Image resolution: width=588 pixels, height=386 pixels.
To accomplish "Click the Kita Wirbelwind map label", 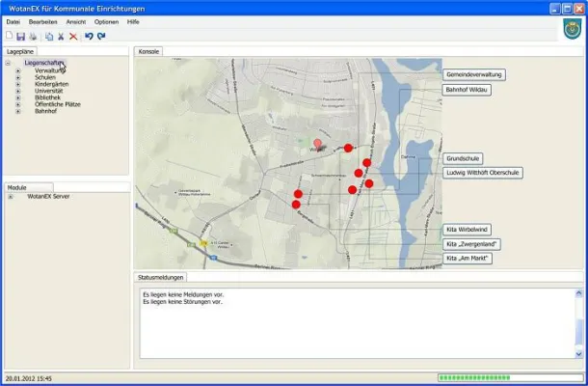I will pyautogui.click(x=468, y=230).
